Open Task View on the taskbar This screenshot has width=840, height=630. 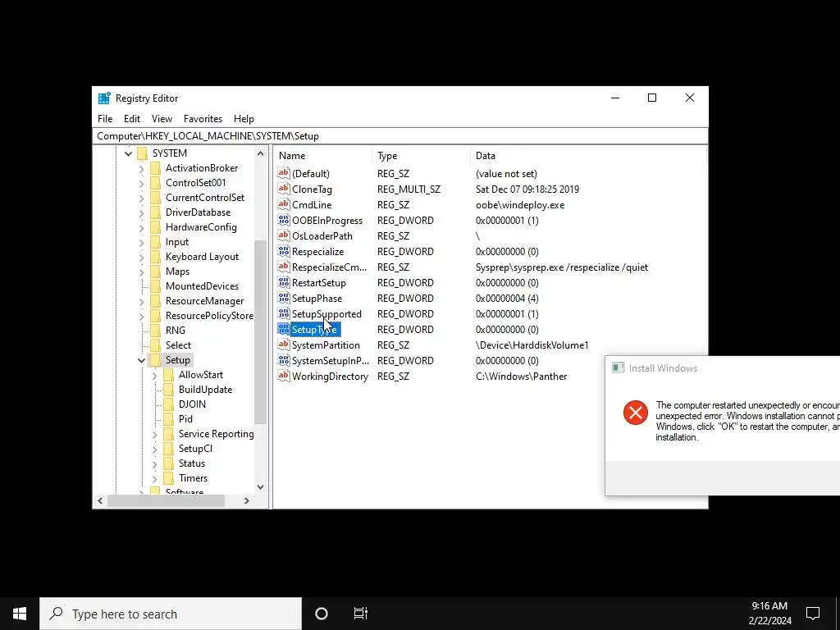click(x=361, y=614)
